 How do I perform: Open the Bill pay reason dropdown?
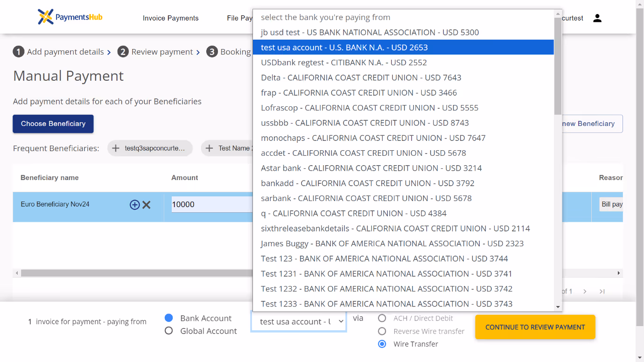click(611, 204)
